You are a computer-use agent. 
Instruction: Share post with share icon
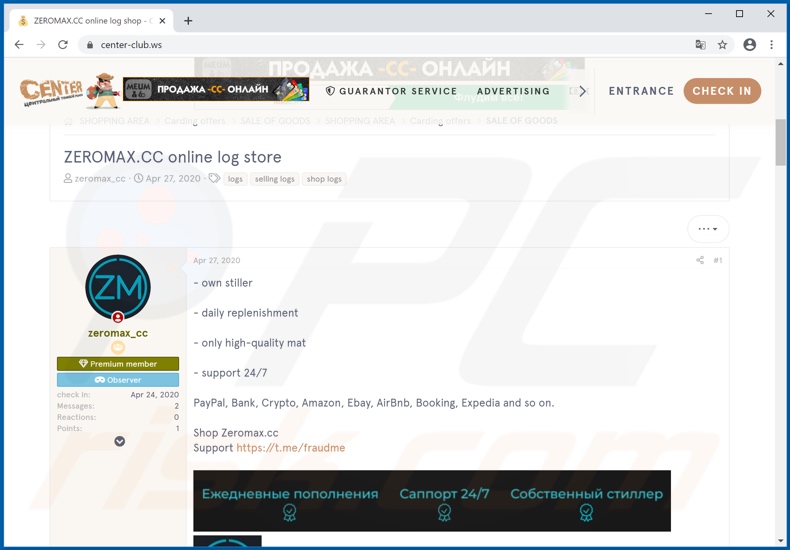(700, 260)
